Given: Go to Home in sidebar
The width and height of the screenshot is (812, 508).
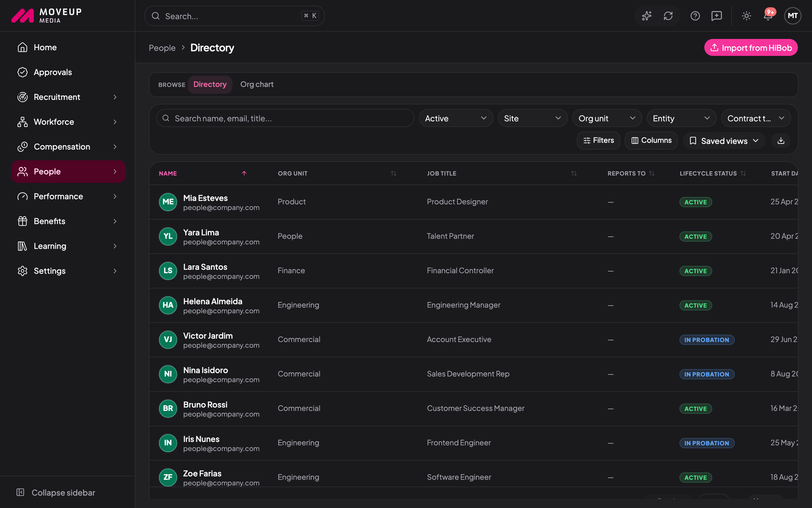Looking at the screenshot, I should pyautogui.click(x=69, y=47).
